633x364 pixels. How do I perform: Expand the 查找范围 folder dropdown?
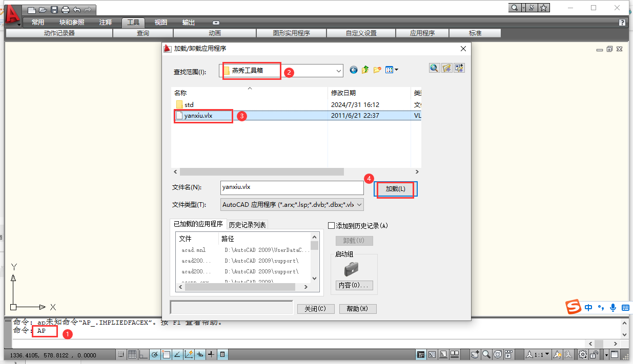coord(338,71)
